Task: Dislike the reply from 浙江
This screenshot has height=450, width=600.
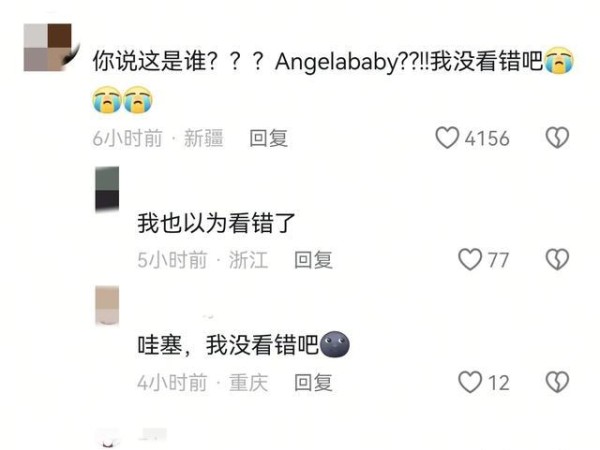Action: click(557, 259)
